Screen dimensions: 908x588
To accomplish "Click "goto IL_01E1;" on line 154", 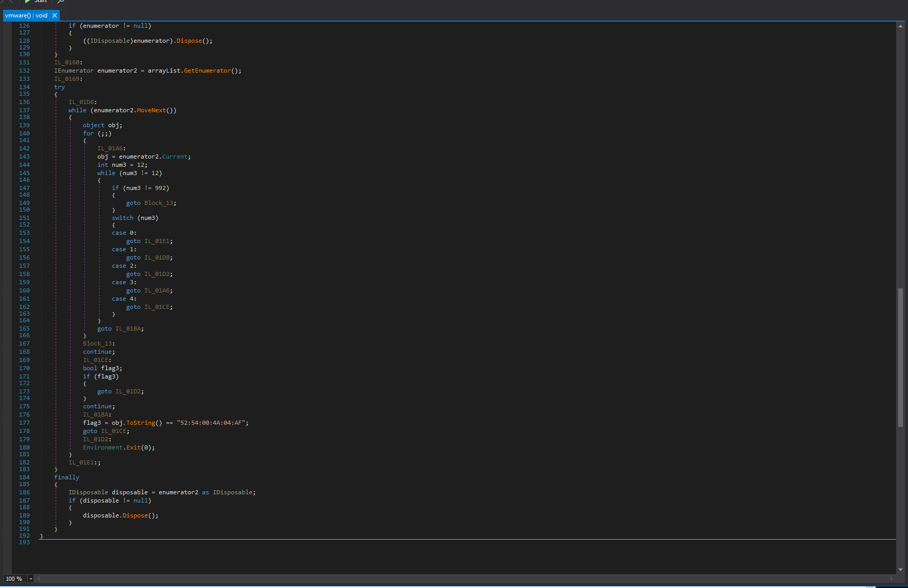I will click(x=149, y=241).
